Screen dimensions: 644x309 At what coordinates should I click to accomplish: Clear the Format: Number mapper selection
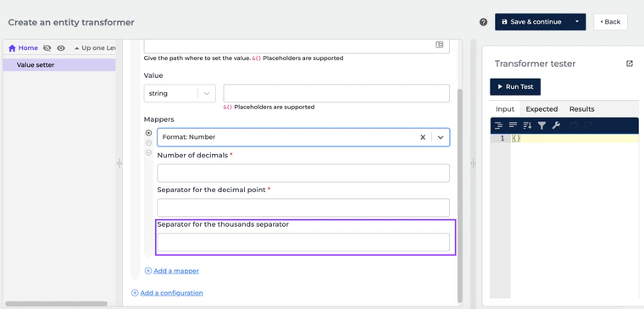coord(423,137)
